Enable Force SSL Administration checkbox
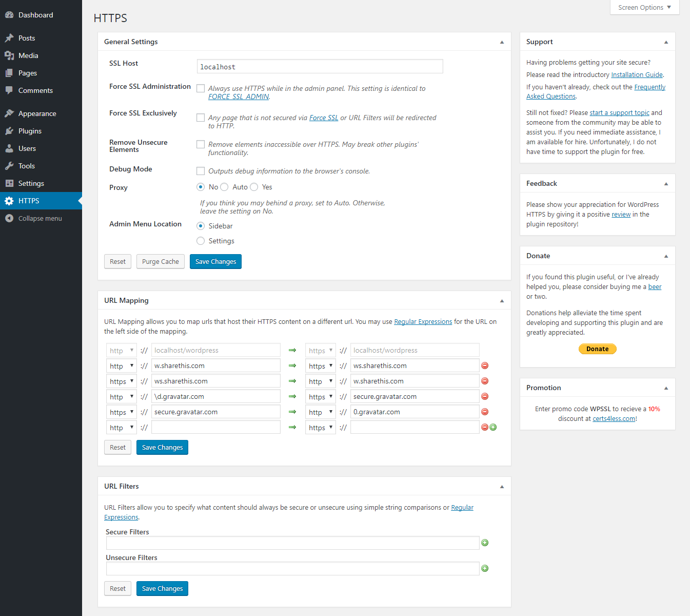The image size is (690, 616). coord(201,88)
